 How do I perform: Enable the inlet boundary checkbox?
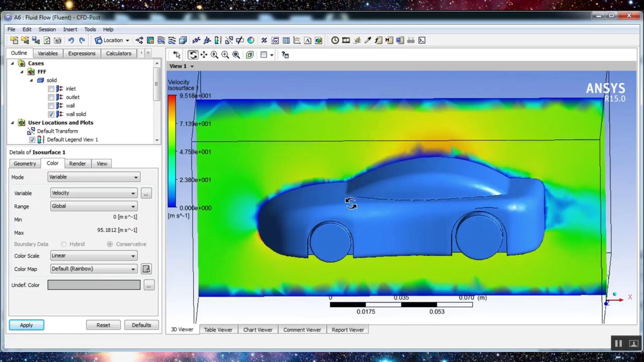[51, 89]
